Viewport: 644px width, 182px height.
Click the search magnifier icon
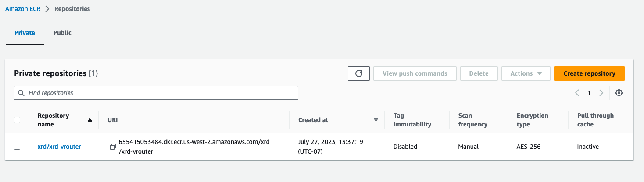21,93
